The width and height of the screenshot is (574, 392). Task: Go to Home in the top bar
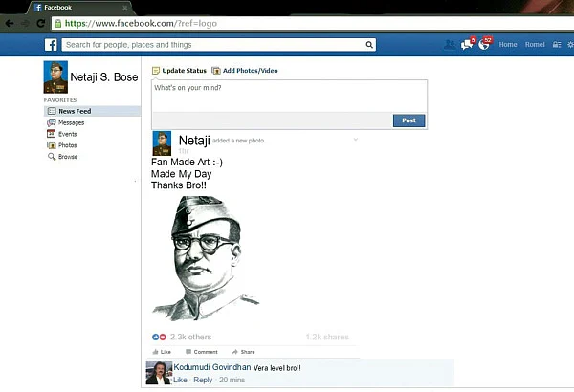pyautogui.click(x=508, y=45)
